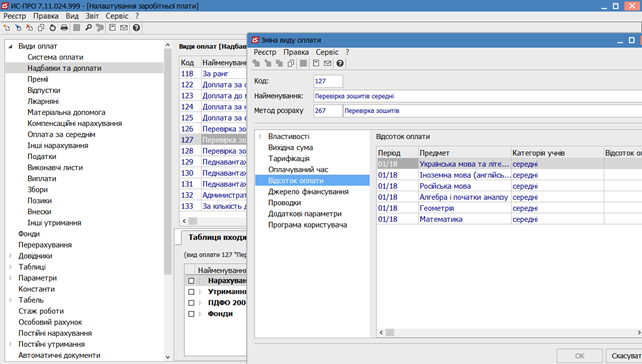Image resolution: width=642 pixels, height=364 pixels.
Task: Click the Найменування input field
Action: (477, 96)
